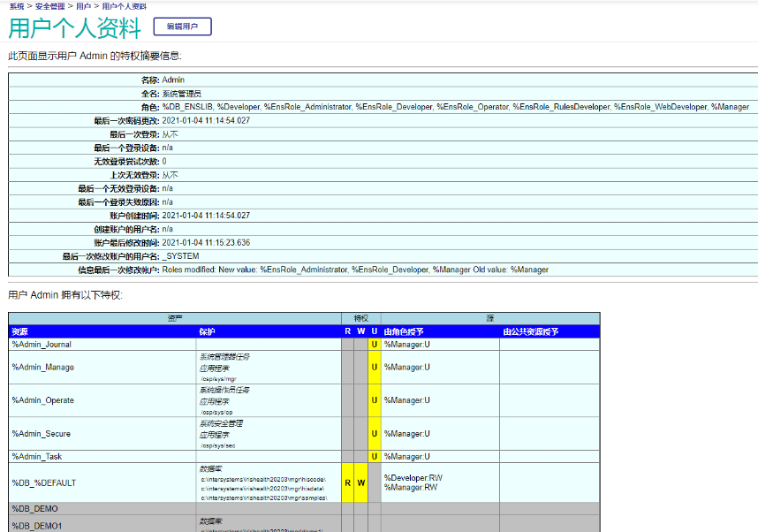Select the 由公共资源授予 column header
The width and height of the screenshot is (758, 532).
pos(530,331)
